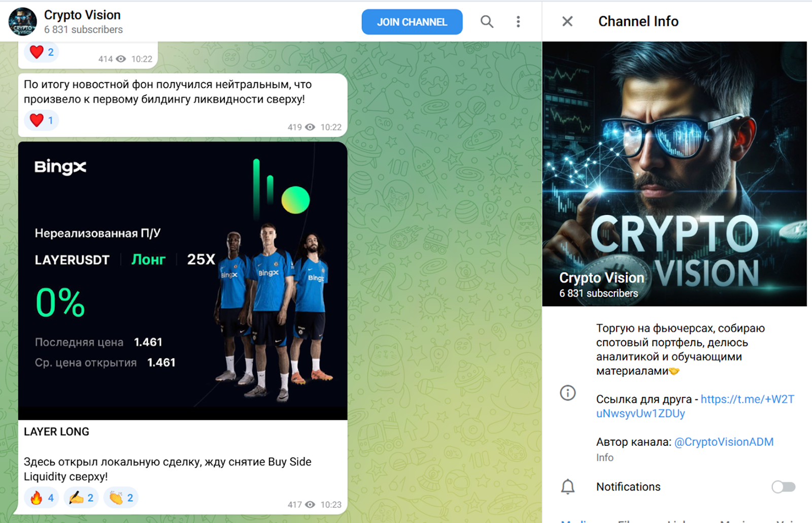This screenshot has width=812, height=523.
Task: Click the 'Channel Info' panel title
Action: tap(638, 21)
